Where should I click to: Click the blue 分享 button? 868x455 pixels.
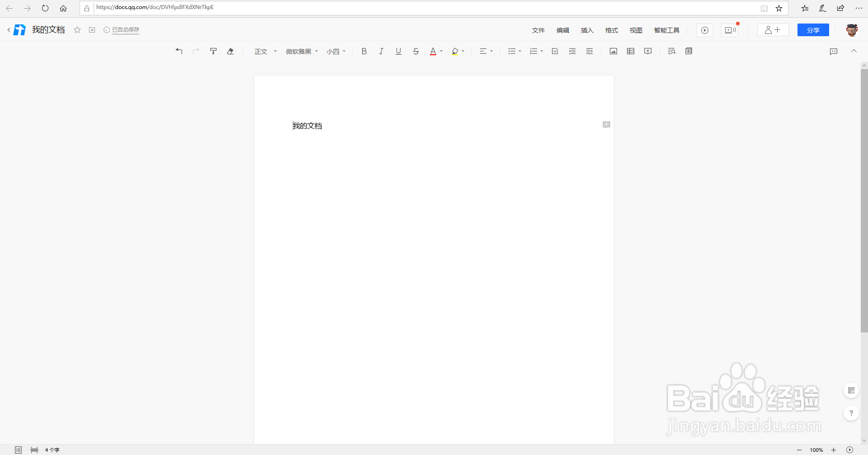tap(813, 30)
